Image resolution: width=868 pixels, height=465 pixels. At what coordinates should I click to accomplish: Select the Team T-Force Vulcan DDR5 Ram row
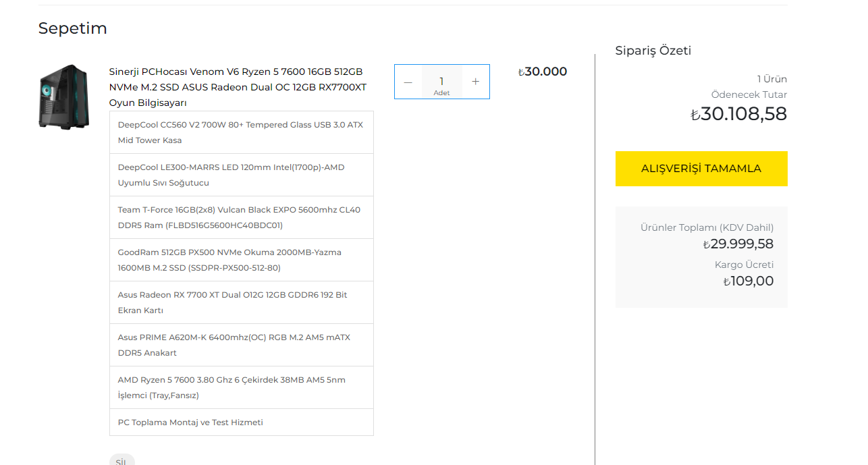[242, 217]
